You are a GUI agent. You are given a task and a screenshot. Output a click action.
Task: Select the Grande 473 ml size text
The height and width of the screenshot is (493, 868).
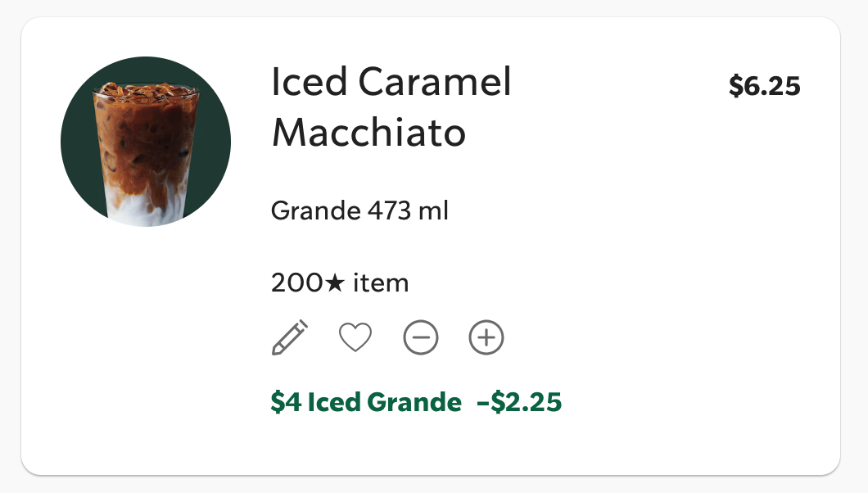(x=359, y=211)
